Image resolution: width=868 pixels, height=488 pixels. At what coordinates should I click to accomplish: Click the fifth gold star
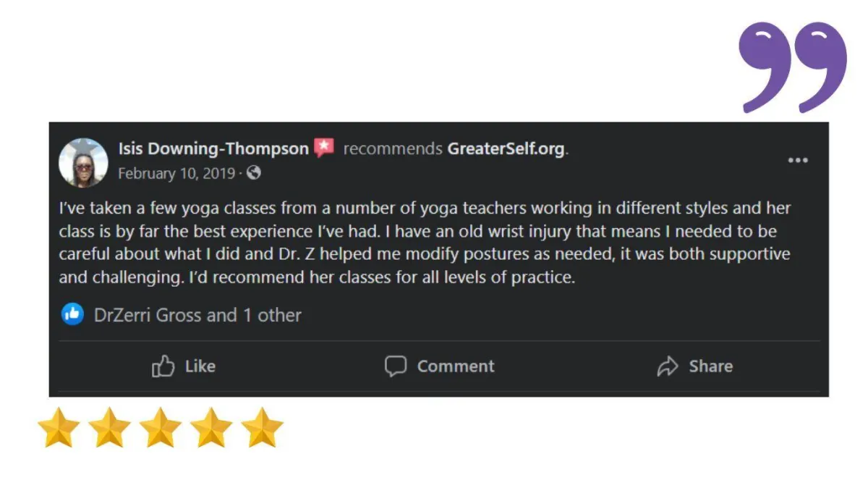point(262,427)
